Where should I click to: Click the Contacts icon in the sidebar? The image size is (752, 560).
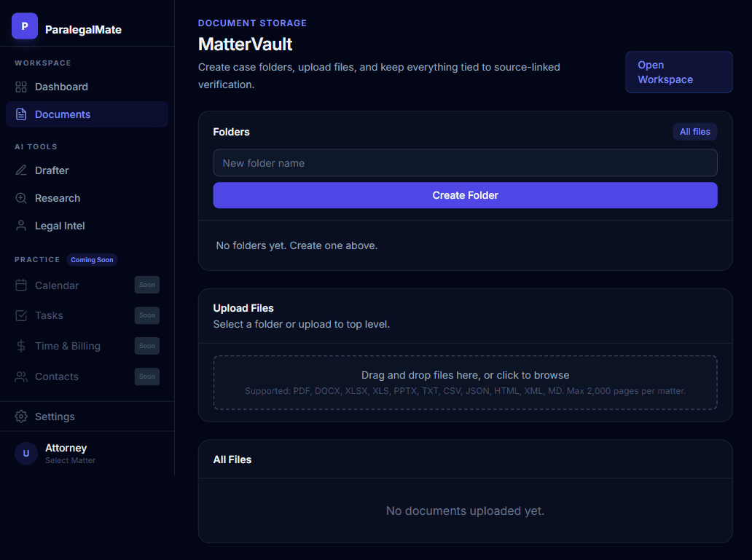22,376
